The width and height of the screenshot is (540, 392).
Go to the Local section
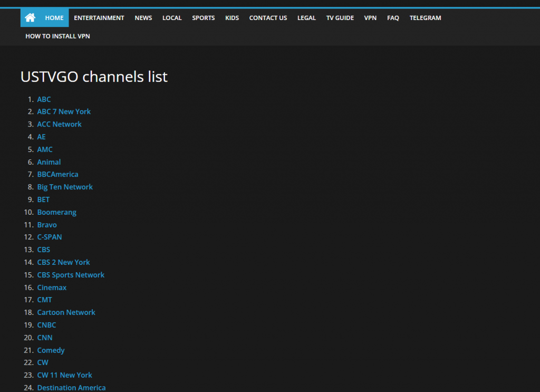(x=172, y=18)
